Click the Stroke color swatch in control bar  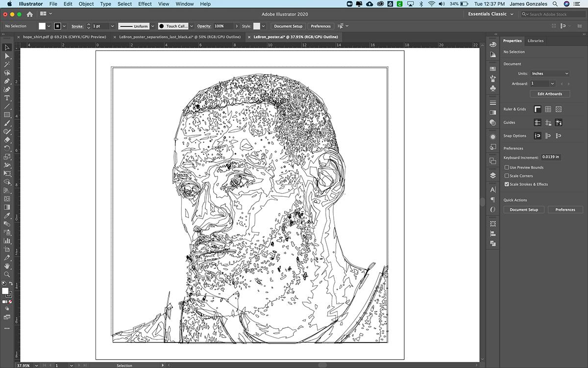[58, 26]
